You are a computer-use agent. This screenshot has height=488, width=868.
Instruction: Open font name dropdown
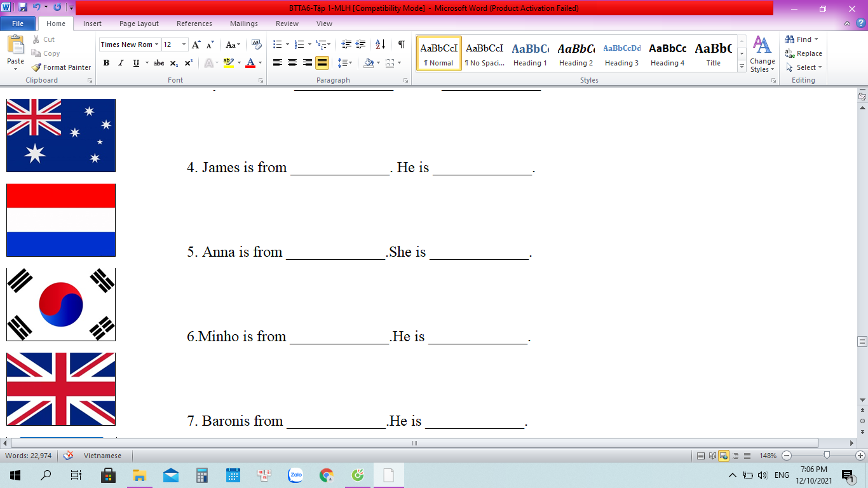[x=157, y=44]
